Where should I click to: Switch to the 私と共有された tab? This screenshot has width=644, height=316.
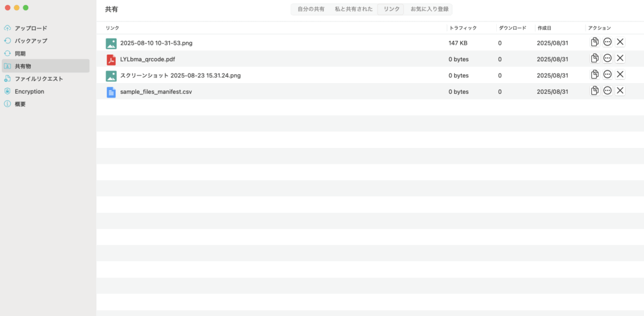pos(353,9)
